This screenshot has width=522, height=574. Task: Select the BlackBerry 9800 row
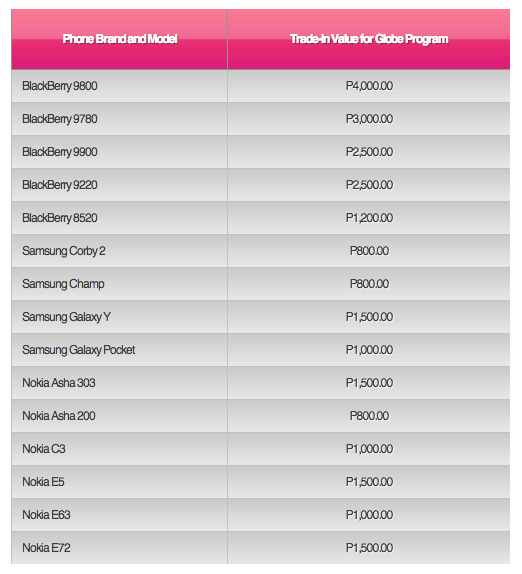point(260,86)
